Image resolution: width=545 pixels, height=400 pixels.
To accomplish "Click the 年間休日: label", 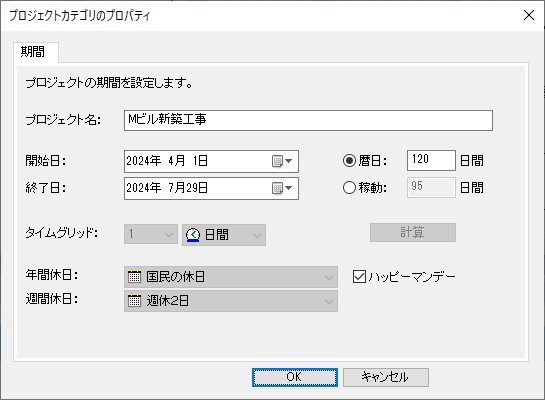I will pyautogui.click(x=52, y=275).
